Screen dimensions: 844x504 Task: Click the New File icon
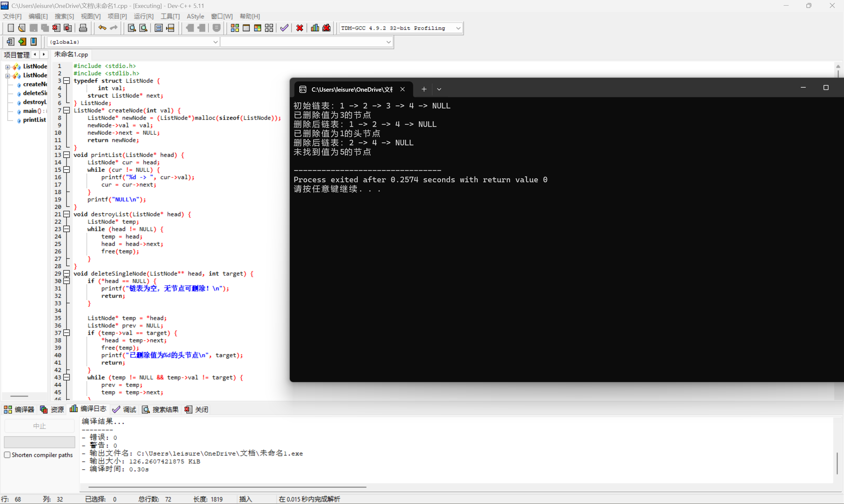[11, 28]
